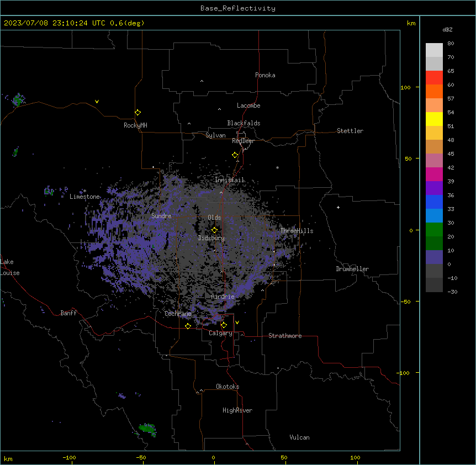Click the yellow V marker east of Calgary

237,323
